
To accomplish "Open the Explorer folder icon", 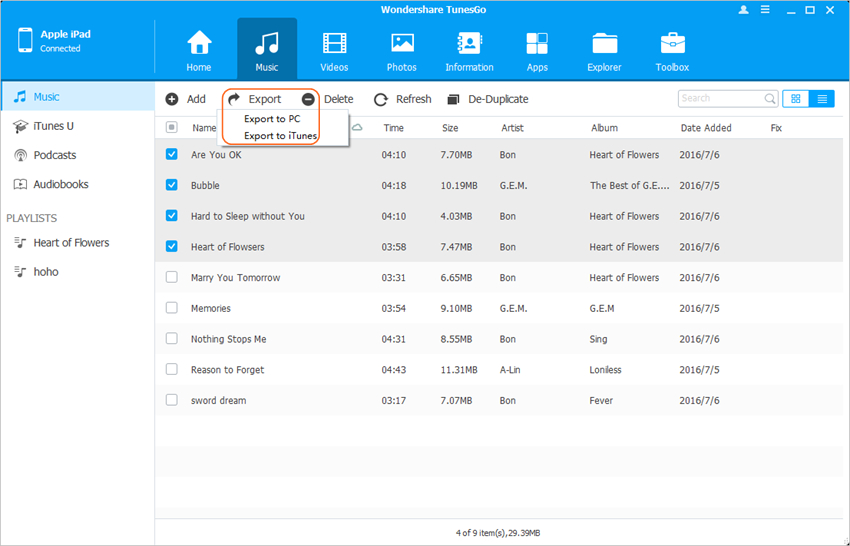I will (x=604, y=44).
